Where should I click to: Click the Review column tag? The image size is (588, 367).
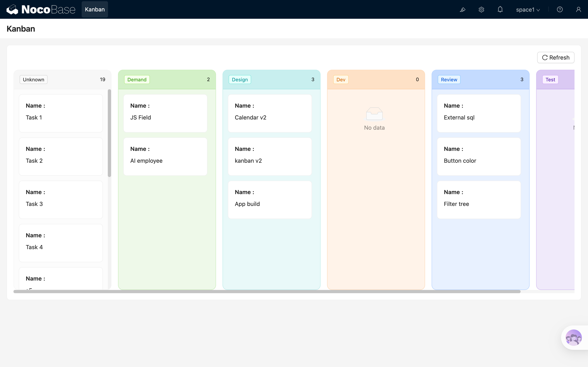tap(449, 80)
